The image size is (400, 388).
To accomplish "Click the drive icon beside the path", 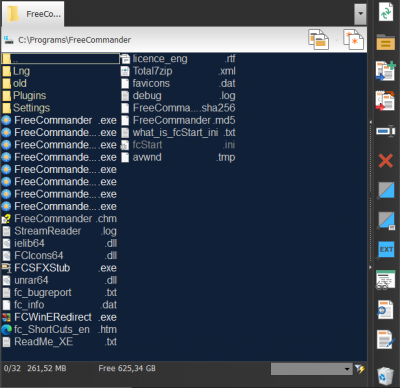I will pos(9,40).
